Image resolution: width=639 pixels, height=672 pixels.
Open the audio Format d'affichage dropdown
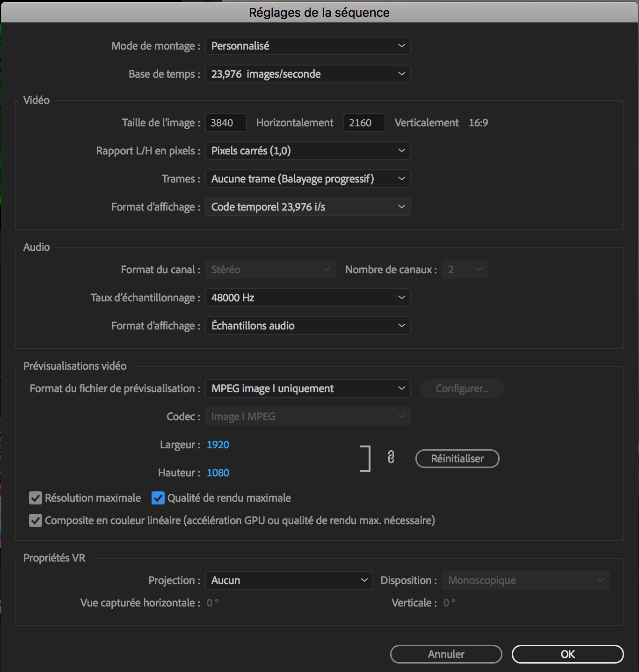[x=308, y=326]
